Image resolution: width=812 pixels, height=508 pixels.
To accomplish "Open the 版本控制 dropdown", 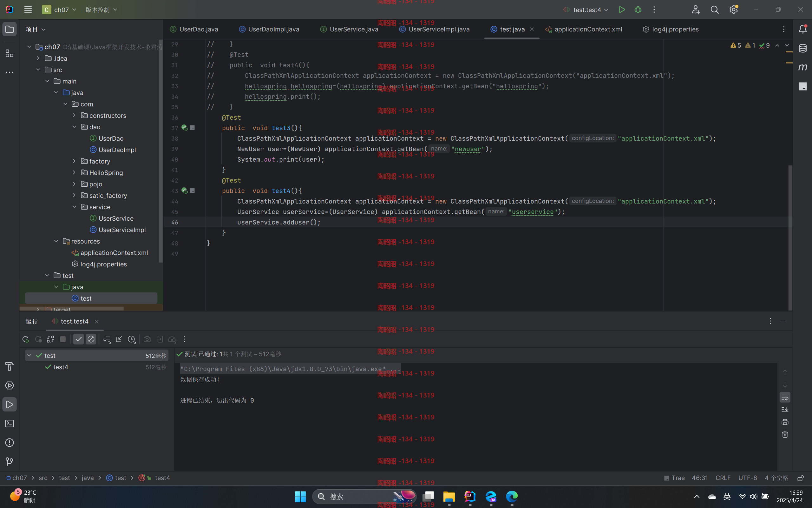I will tap(101, 10).
